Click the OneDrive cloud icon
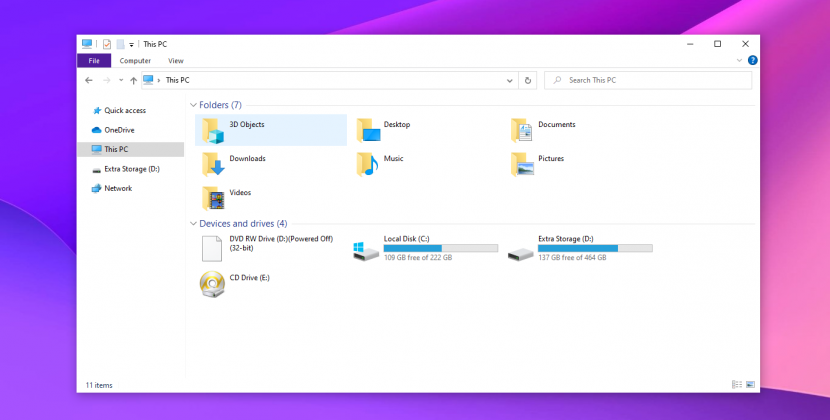This screenshot has height=420, width=830. pyautogui.click(x=96, y=130)
